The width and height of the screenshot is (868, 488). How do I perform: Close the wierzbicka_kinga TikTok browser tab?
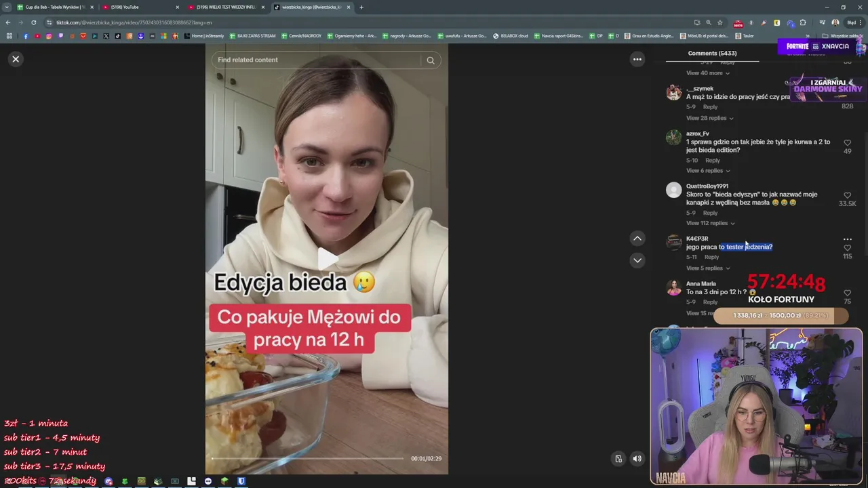click(349, 7)
